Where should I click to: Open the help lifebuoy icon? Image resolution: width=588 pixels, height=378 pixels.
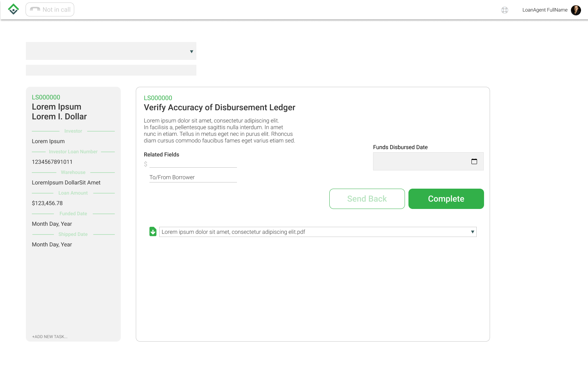pos(504,10)
